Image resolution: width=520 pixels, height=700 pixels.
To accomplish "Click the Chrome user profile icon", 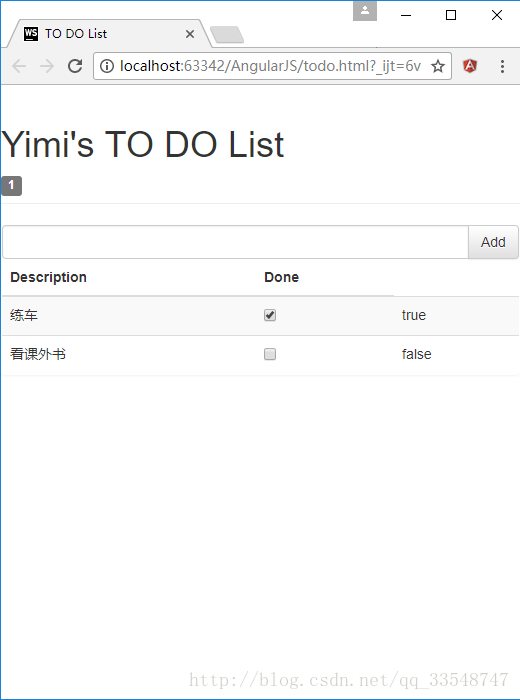I will (x=365, y=11).
